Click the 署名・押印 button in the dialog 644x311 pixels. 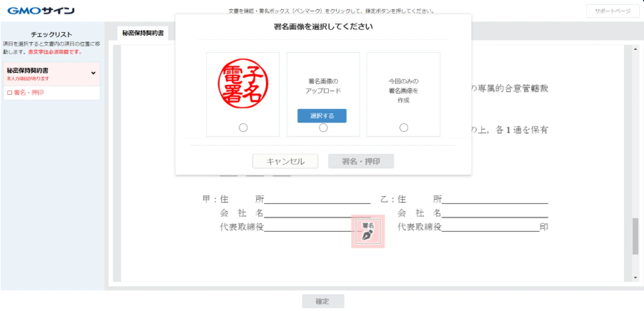pos(360,161)
